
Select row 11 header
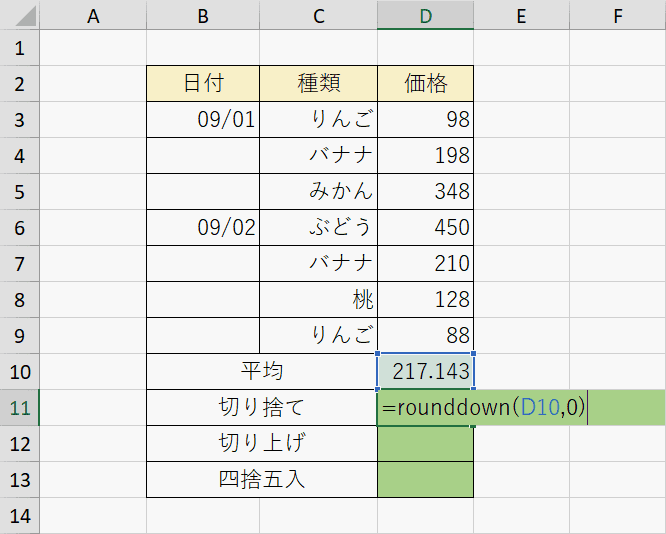tap(20, 407)
